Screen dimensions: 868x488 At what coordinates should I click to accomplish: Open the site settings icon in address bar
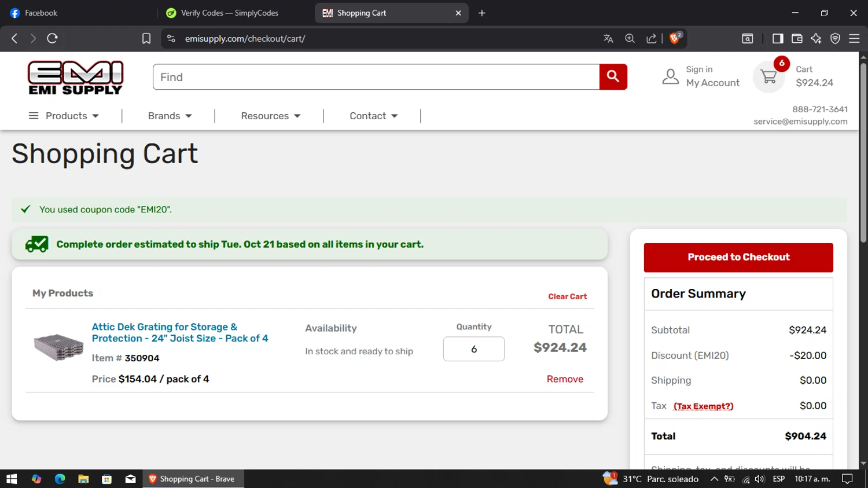point(171,38)
